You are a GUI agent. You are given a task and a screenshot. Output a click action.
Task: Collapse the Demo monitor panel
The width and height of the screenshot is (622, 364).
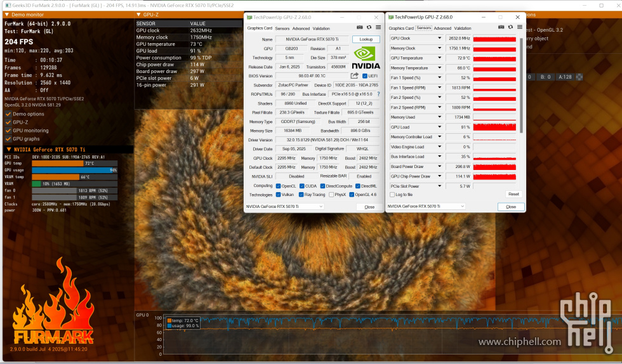pyautogui.click(x=7, y=15)
